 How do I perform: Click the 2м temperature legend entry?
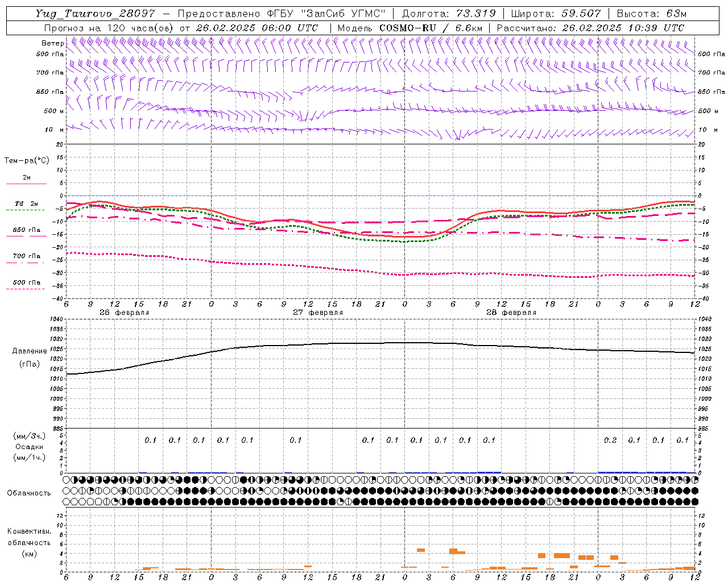point(27,177)
